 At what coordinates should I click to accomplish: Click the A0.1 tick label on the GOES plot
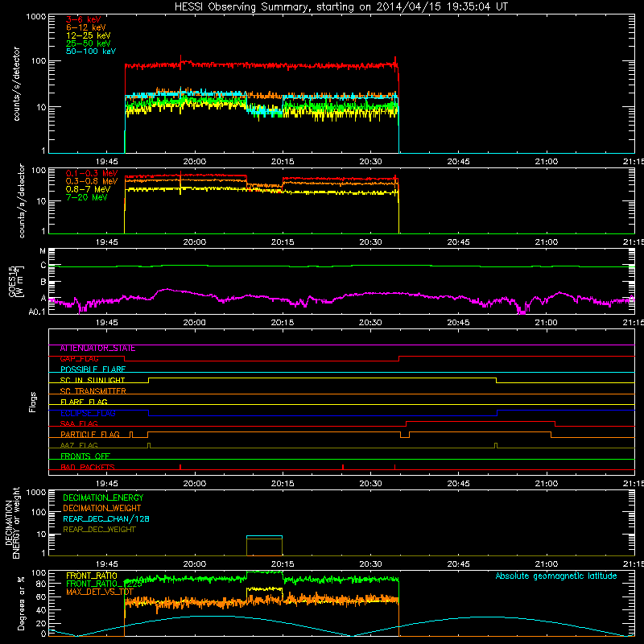[37, 312]
